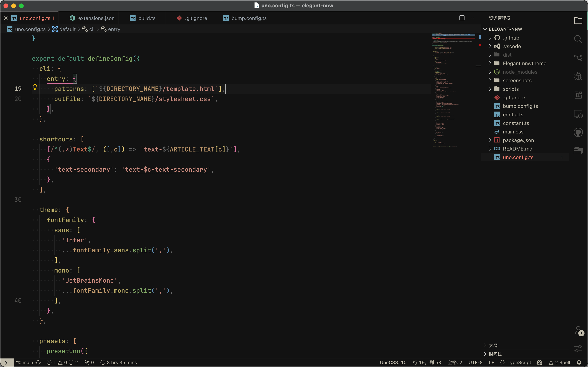Select uno.config.ts in the explorer tree

525,157
